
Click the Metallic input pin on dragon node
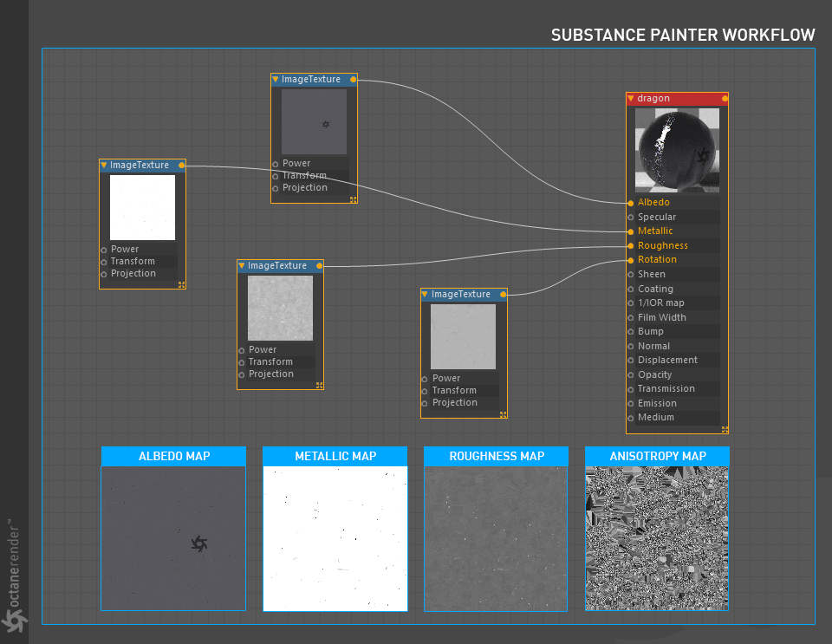click(630, 231)
